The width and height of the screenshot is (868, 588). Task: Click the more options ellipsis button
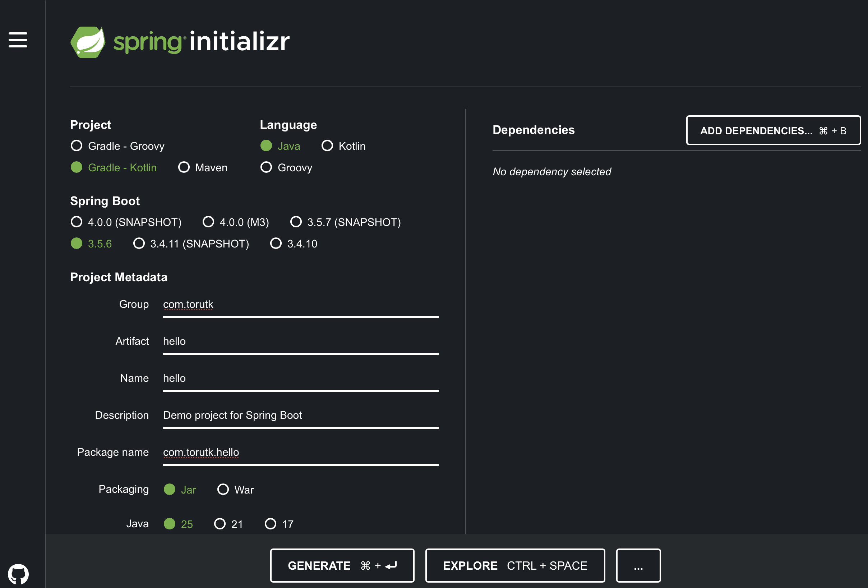(x=638, y=566)
